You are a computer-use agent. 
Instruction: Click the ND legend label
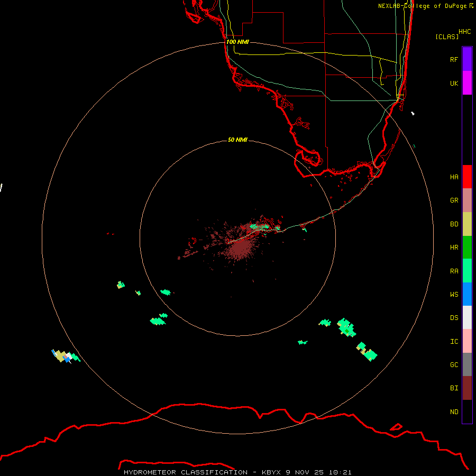pos(454,412)
